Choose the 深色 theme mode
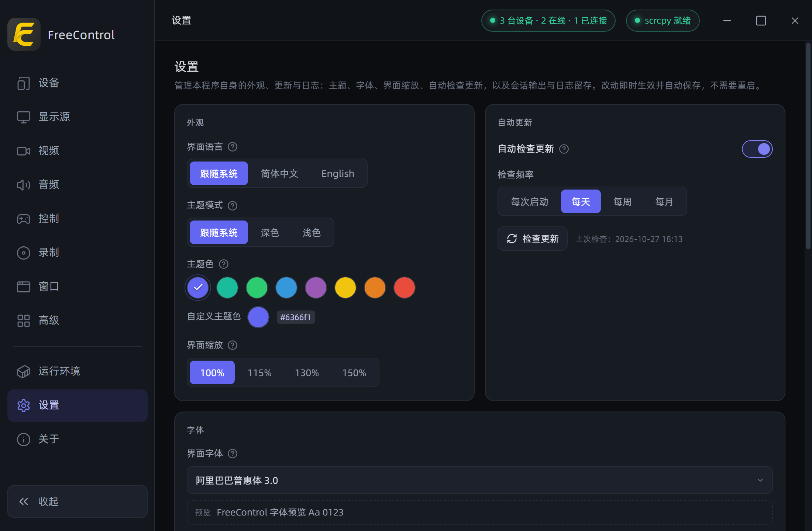Screen dimensions: 812x531 pos(270,233)
